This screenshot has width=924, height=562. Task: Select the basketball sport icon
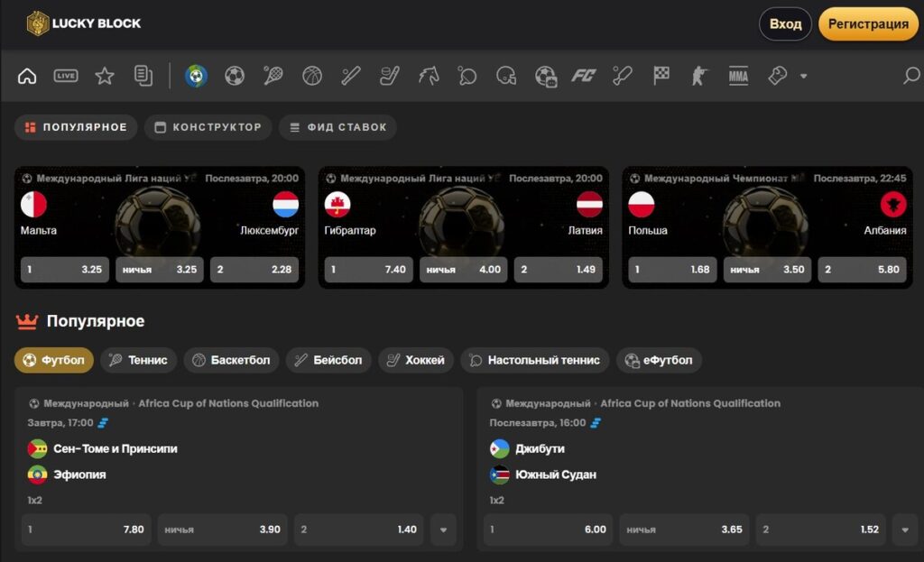311,76
